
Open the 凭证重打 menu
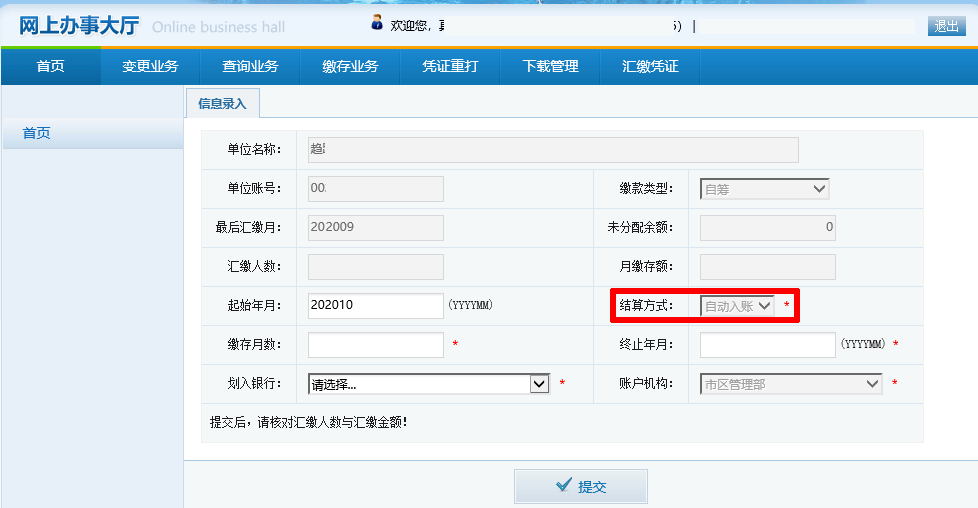(x=450, y=66)
